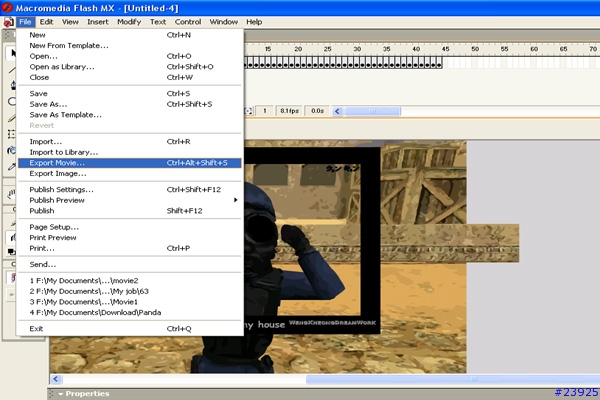Open the Modify menu
Viewport: 600px width, 400px height.
click(x=129, y=22)
